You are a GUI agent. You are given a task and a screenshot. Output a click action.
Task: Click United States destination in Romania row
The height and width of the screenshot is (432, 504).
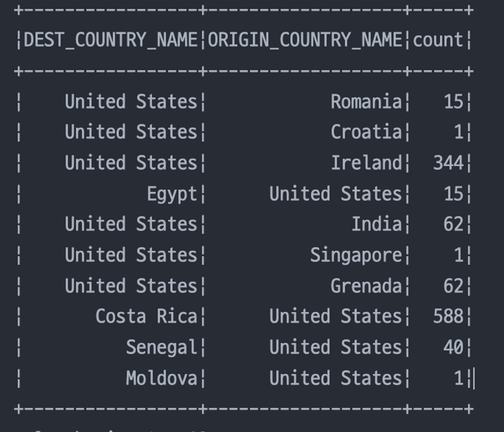[x=131, y=102]
